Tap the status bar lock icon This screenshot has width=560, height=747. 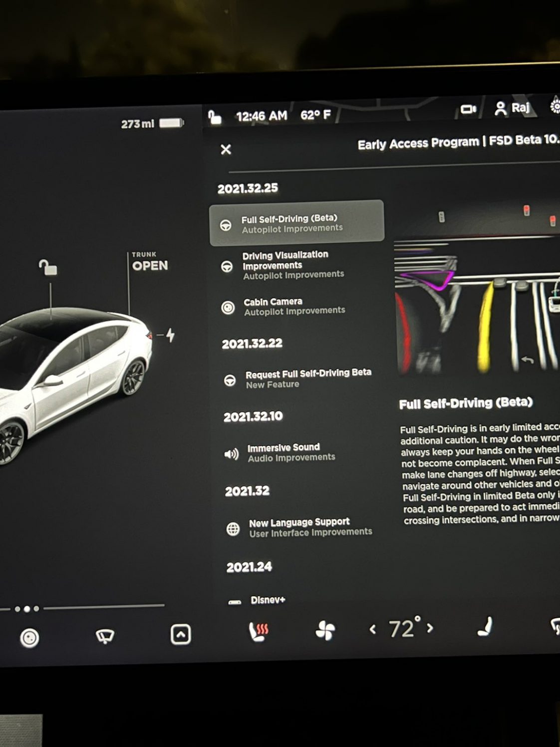click(215, 117)
